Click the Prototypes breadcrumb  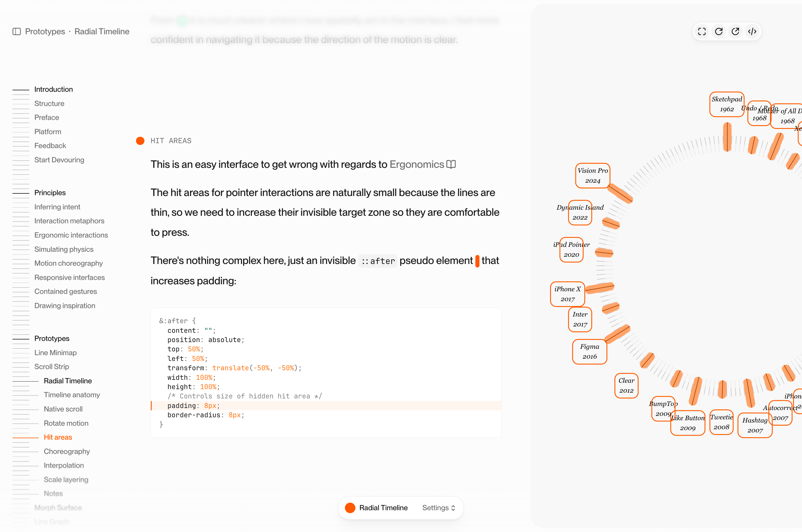pyautogui.click(x=45, y=32)
